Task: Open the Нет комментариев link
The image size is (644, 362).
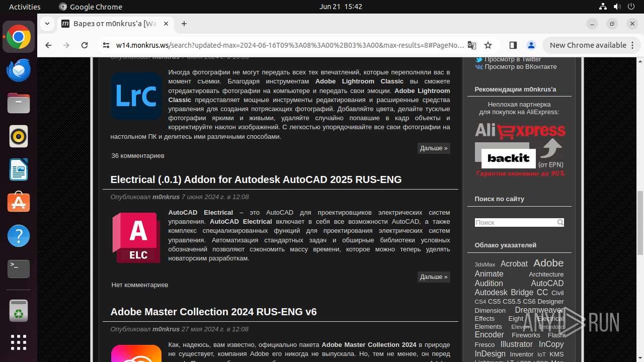Action: click(x=140, y=285)
